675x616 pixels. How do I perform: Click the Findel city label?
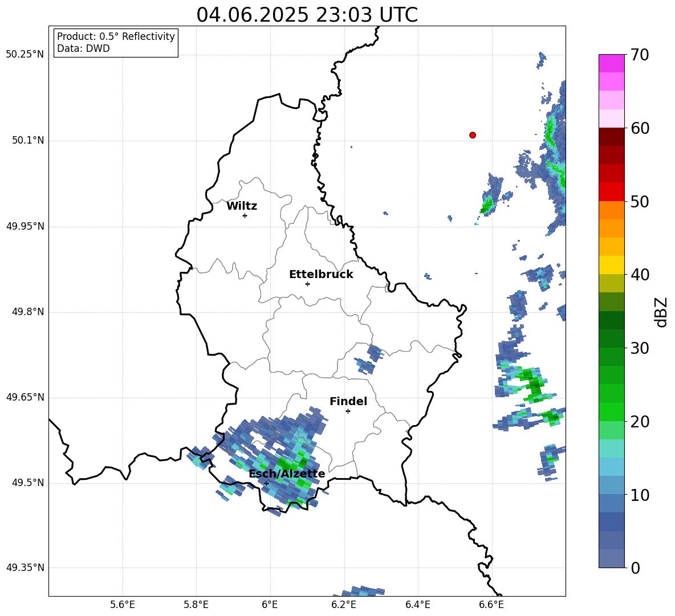[x=348, y=401]
